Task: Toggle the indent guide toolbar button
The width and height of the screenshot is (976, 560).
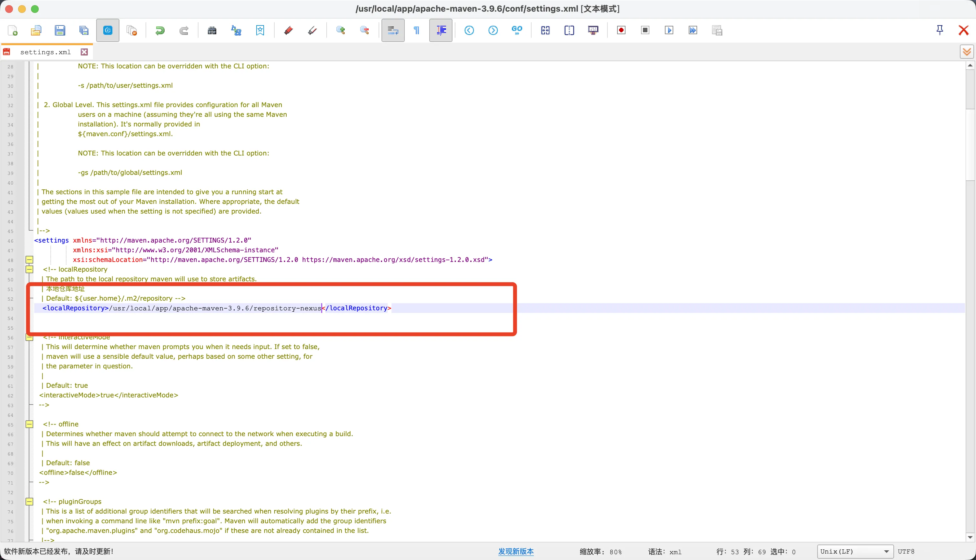Action: [x=441, y=30]
